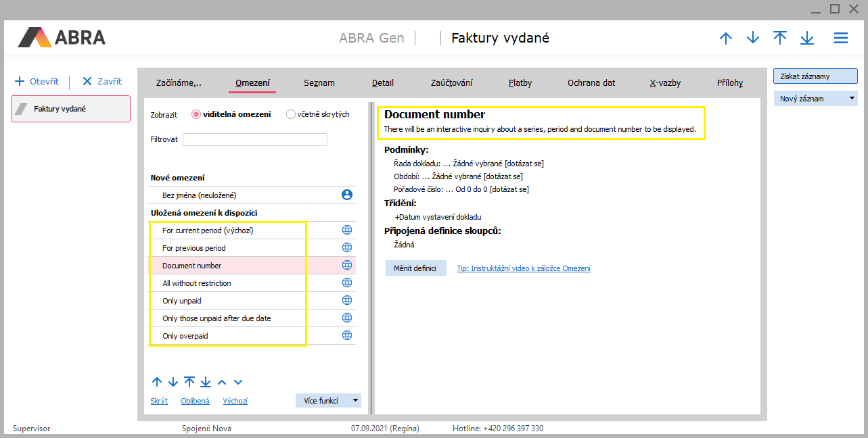This screenshot has width=868, height=438.
Task: Move restriction to top of list
Action: [189, 381]
